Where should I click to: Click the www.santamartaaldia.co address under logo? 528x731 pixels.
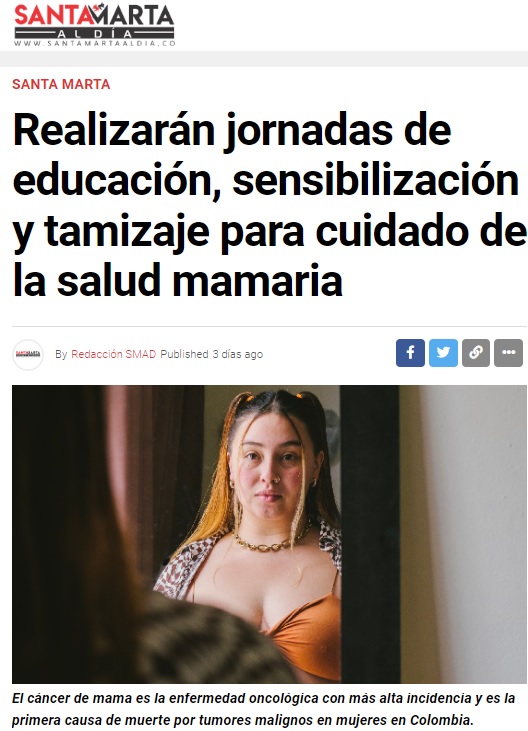[95, 43]
